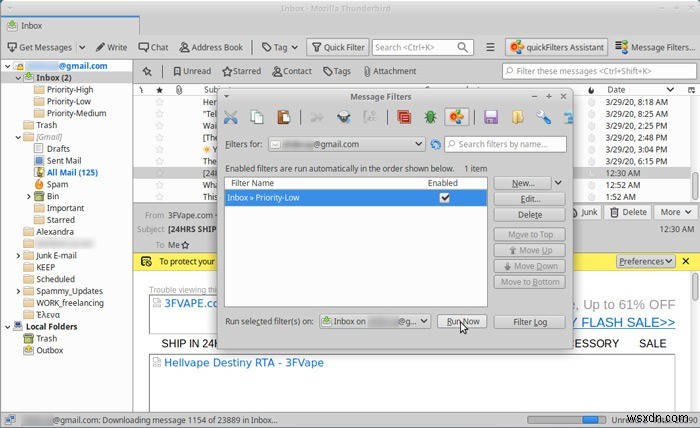Open the Filter Log
700x428 pixels.
(x=529, y=322)
